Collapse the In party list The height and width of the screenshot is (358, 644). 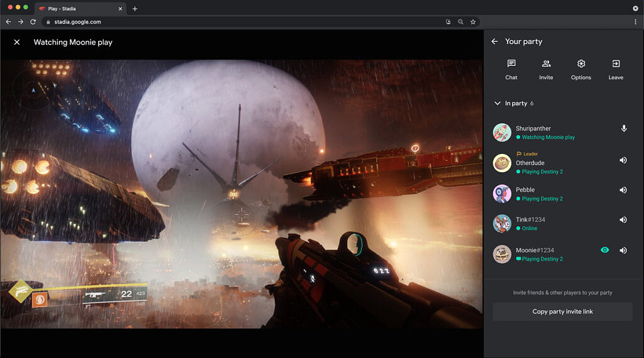[x=497, y=104]
